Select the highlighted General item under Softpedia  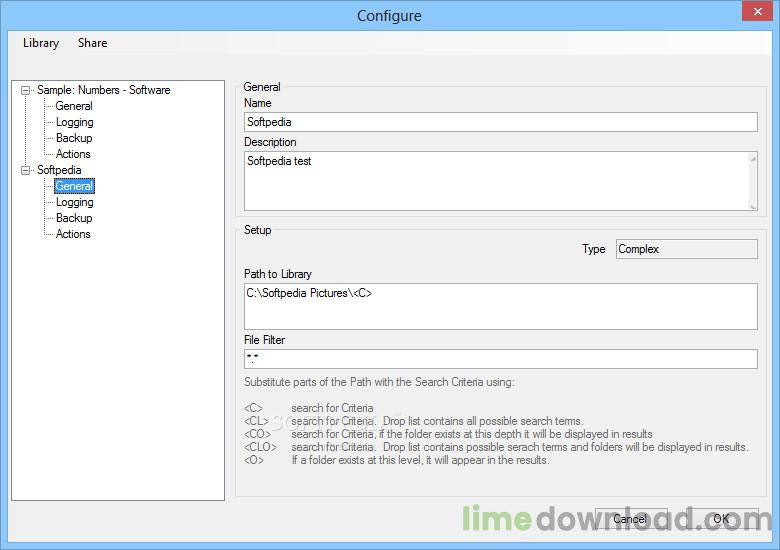(74, 186)
